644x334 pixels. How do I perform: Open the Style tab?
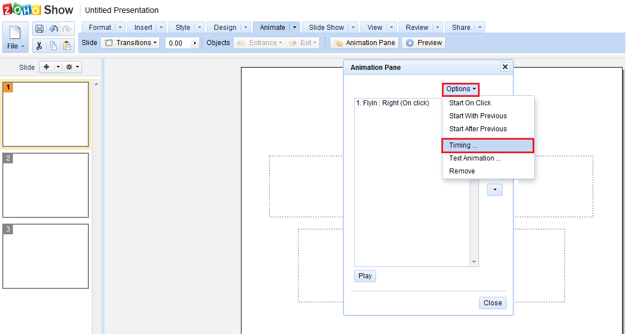[183, 28]
